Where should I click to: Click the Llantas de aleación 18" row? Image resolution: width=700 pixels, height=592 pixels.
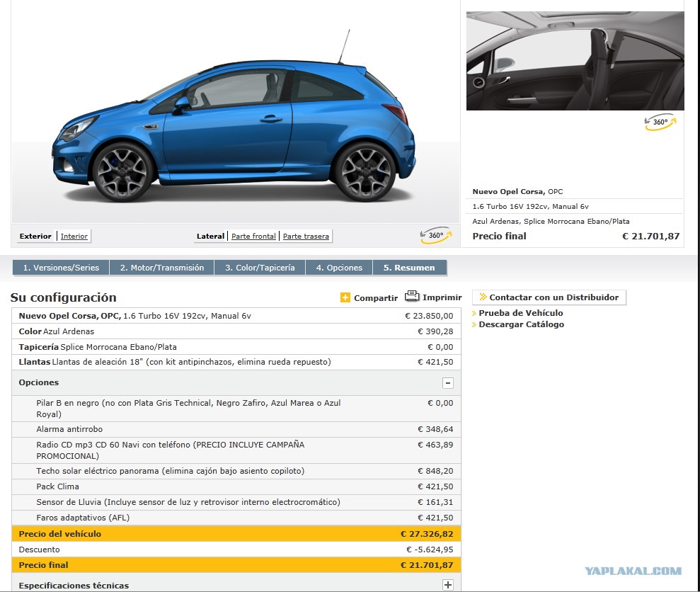tap(236, 362)
